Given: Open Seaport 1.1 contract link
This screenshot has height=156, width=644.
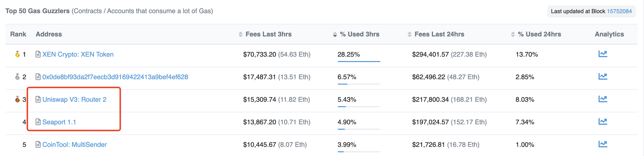Looking at the screenshot, I should (59, 122).
